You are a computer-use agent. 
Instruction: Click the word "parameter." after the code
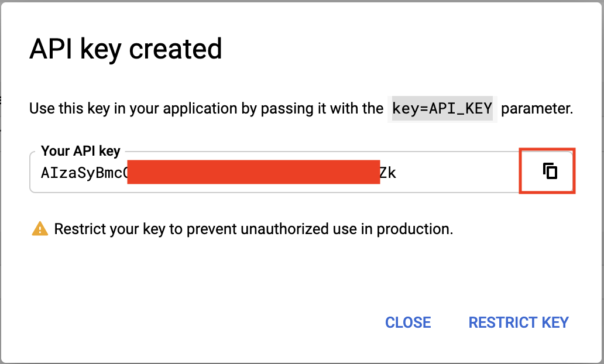(537, 109)
